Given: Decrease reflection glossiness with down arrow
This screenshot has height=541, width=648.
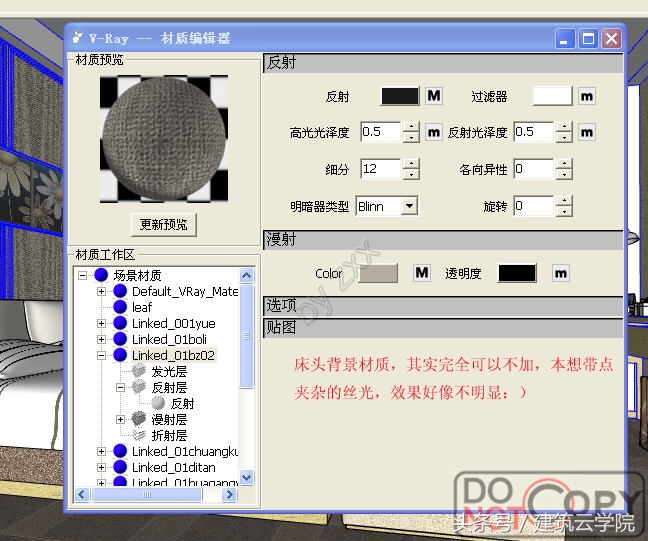Looking at the screenshot, I should click(564, 137).
